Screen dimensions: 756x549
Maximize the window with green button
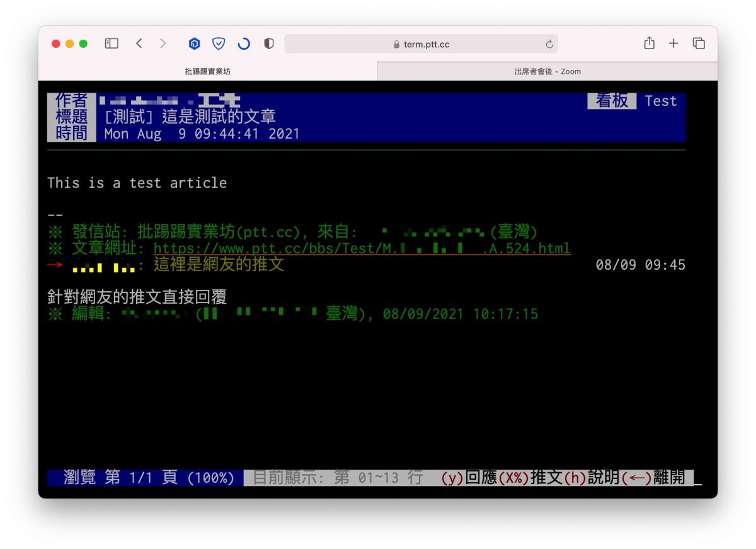(83, 43)
